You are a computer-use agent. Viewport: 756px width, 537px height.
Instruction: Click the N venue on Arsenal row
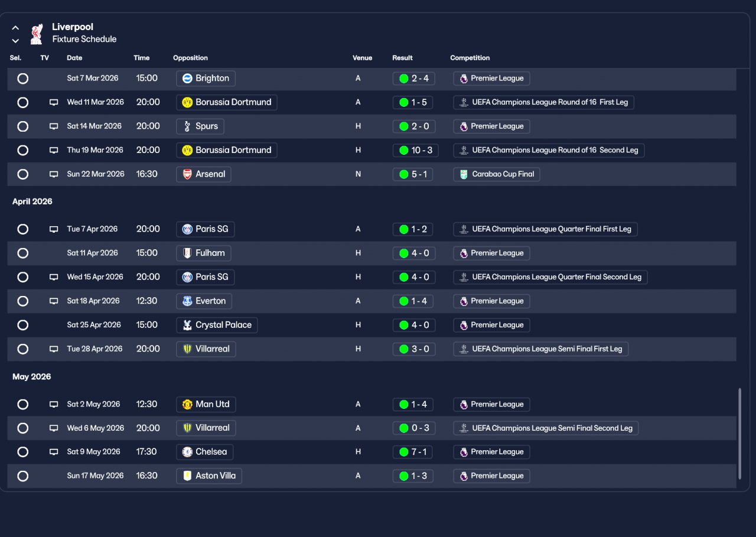pos(358,174)
